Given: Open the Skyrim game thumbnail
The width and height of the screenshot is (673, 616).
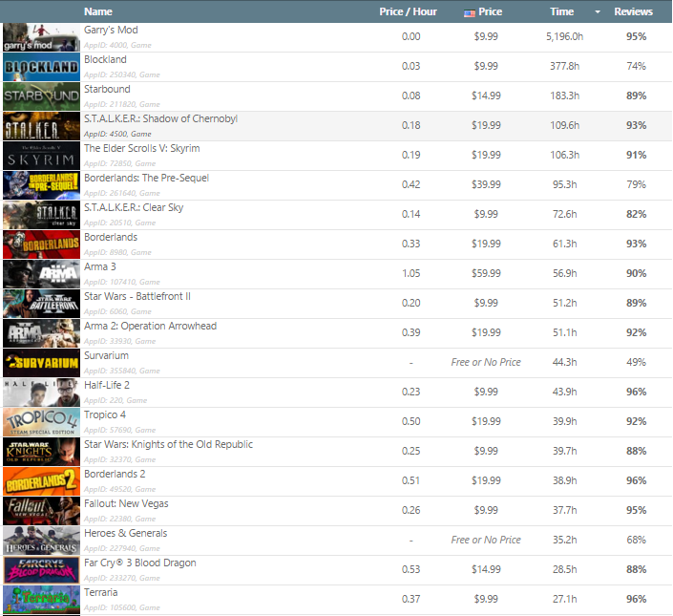Looking at the screenshot, I should [41, 156].
